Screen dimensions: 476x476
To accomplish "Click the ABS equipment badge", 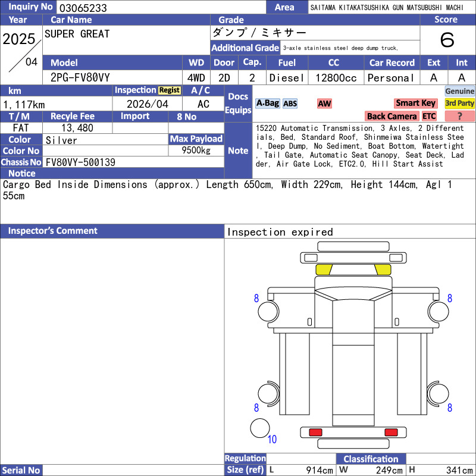I will click(290, 104).
